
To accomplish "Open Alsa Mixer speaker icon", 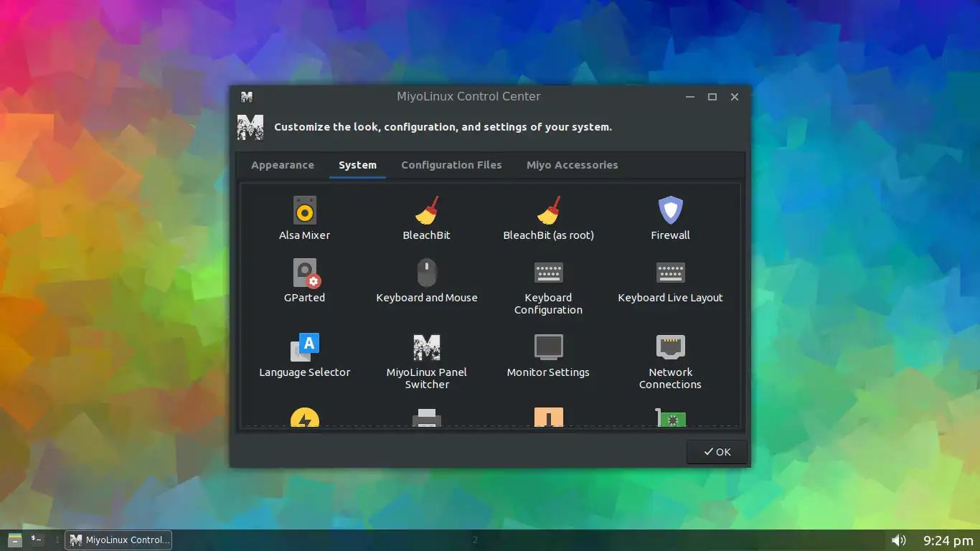I will (x=305, y=211).
